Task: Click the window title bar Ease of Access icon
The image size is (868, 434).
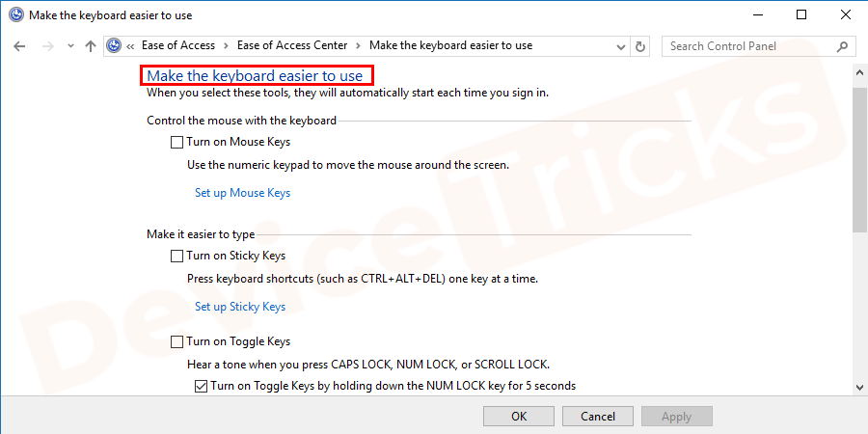Action: [x=14, y=15]
